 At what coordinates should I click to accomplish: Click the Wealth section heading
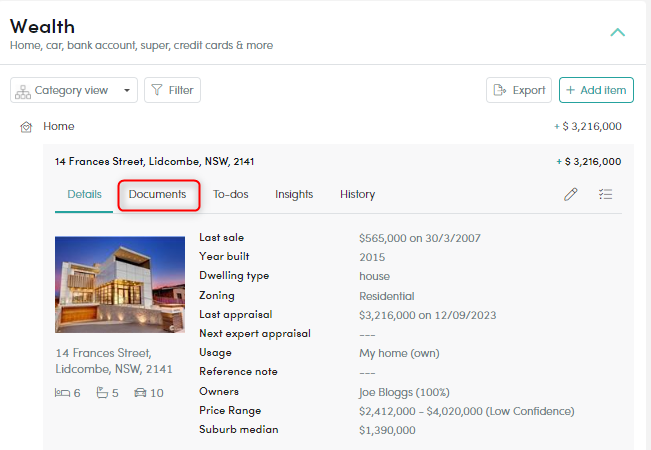pos(42,27)
